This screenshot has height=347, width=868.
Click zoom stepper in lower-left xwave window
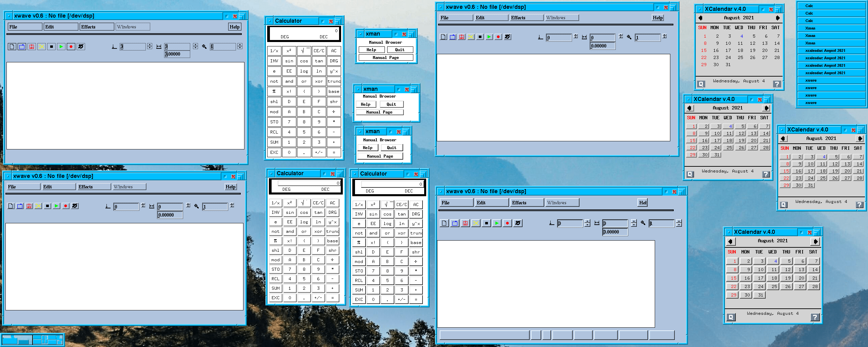coord(232,206)
